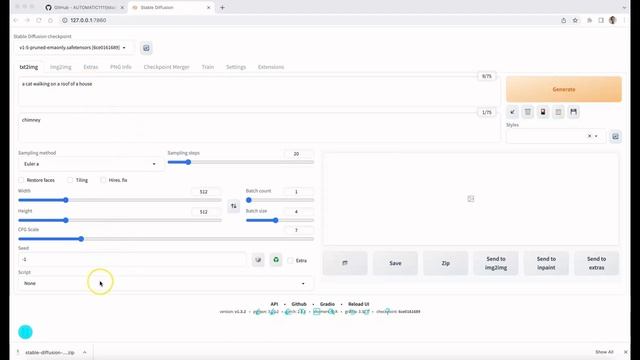Adjust the Width slider
This screenshot has width=640, height=360.
point(120,200)
